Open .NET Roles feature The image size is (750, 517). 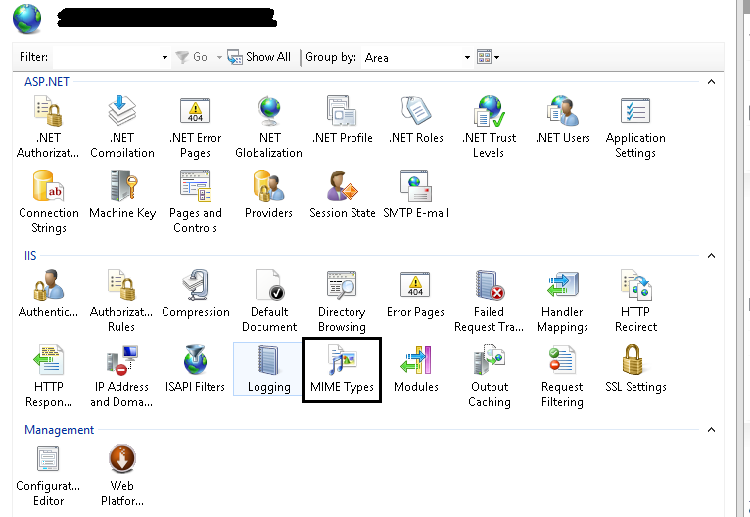tap(416, 120)
